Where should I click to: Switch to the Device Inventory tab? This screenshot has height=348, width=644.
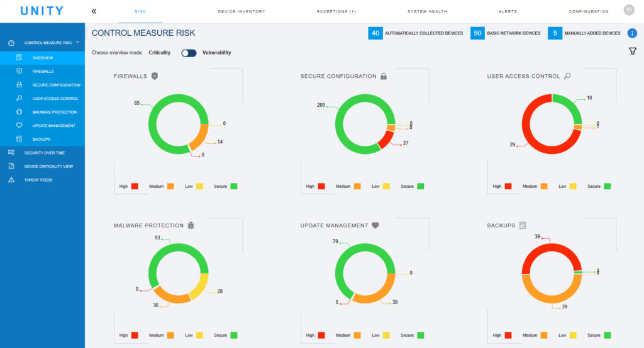241,11
